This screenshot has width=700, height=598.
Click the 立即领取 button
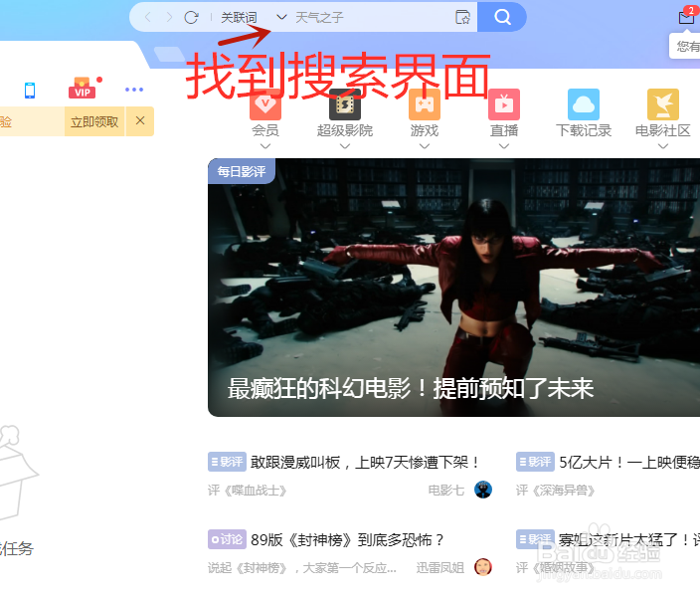click(94, 121)
